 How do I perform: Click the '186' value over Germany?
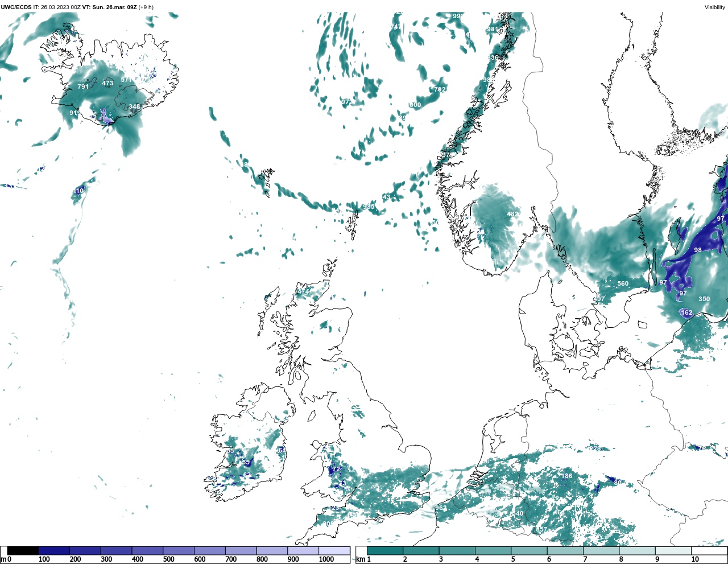click(567, 476)
